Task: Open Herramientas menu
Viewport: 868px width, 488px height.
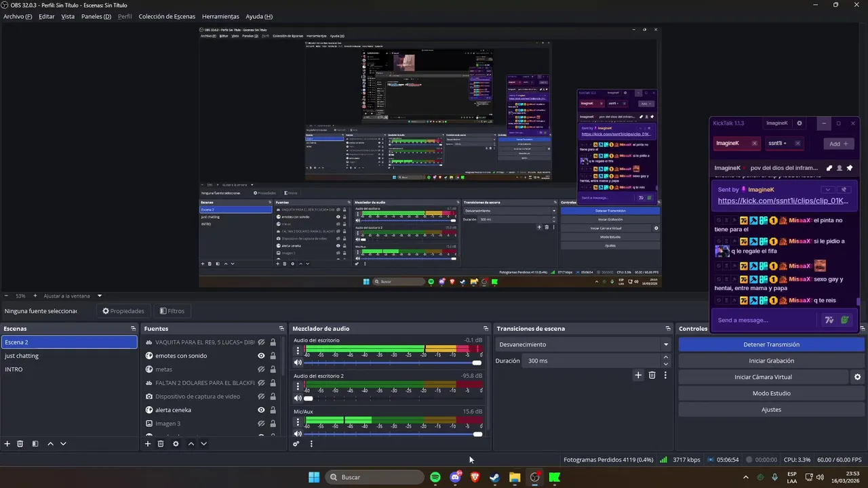Action: pyautogui.click(x=220, y=16)
